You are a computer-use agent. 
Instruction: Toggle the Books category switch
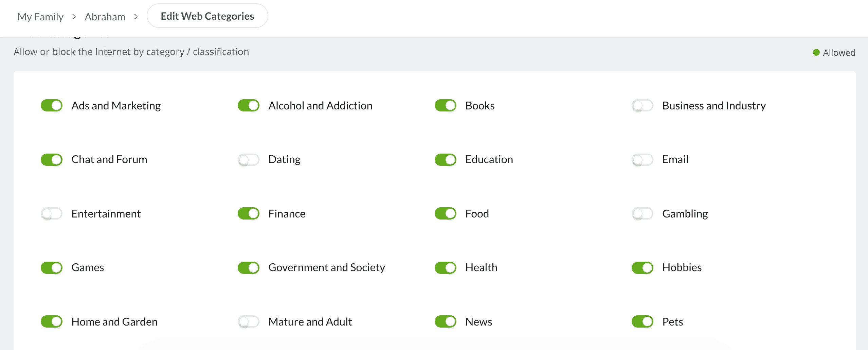pyautogui.click(x=446, y=105)
